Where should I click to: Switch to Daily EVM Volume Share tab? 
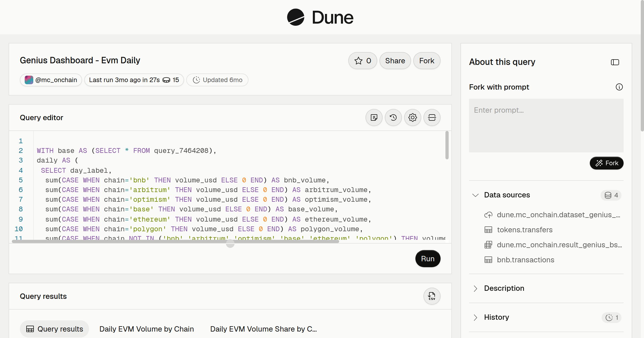point(264,329)
